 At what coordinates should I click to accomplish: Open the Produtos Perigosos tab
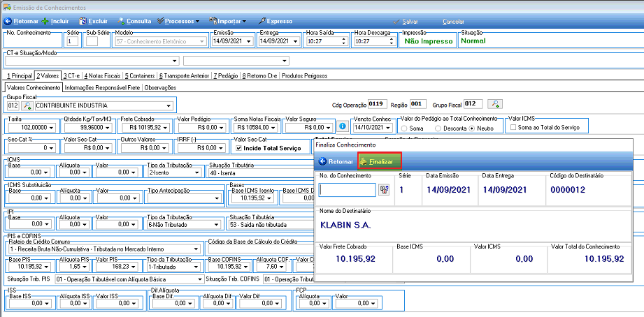coord(304,76)
